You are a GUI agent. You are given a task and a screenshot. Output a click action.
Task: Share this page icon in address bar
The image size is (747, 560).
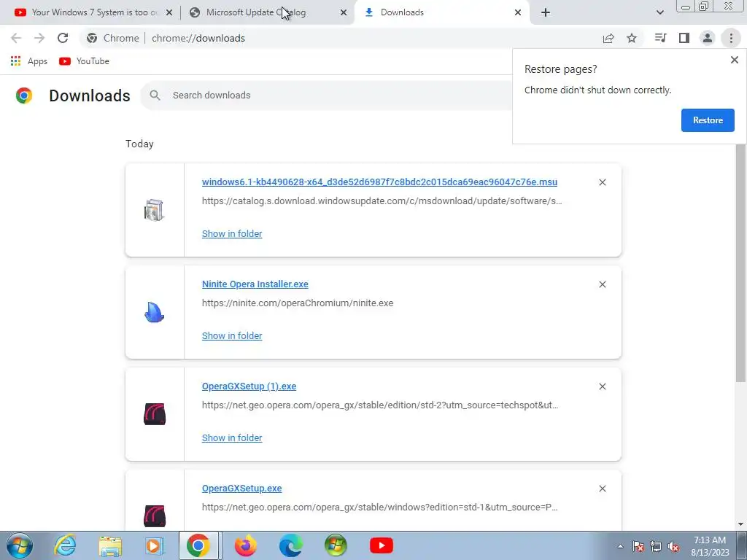click(x=608, y=38)
